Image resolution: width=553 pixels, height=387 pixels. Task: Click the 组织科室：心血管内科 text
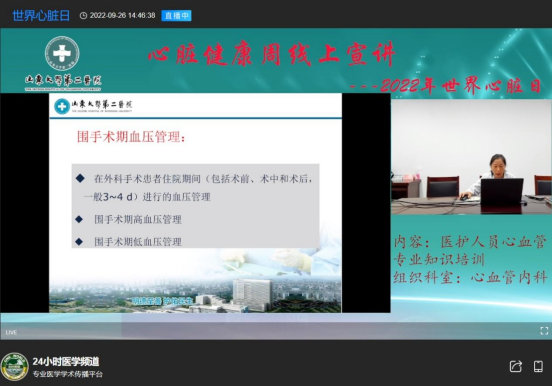tap(470, 277)
